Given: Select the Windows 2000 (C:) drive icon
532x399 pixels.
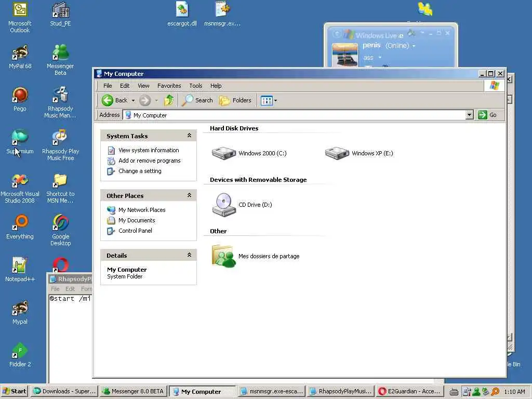Looking at the screenshot, I should pyautogui.click(x=223, y=153).
